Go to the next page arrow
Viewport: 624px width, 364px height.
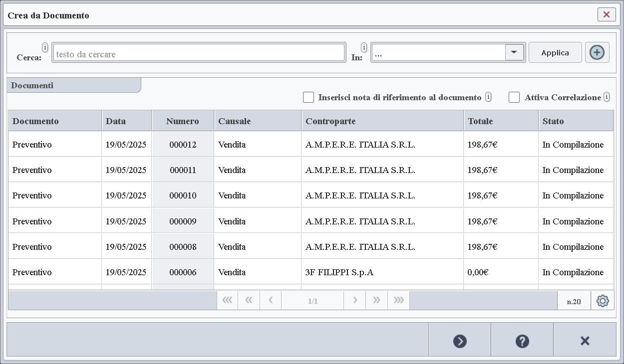tap(355, 300)
